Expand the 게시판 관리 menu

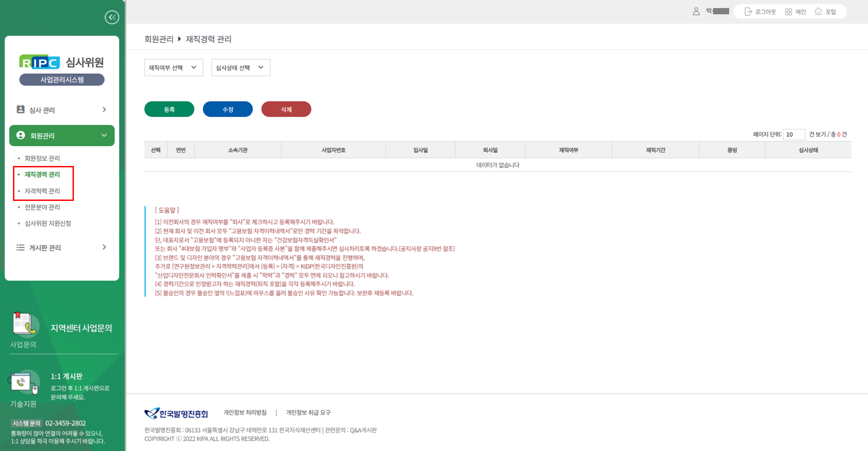click(x=62, y=247)
